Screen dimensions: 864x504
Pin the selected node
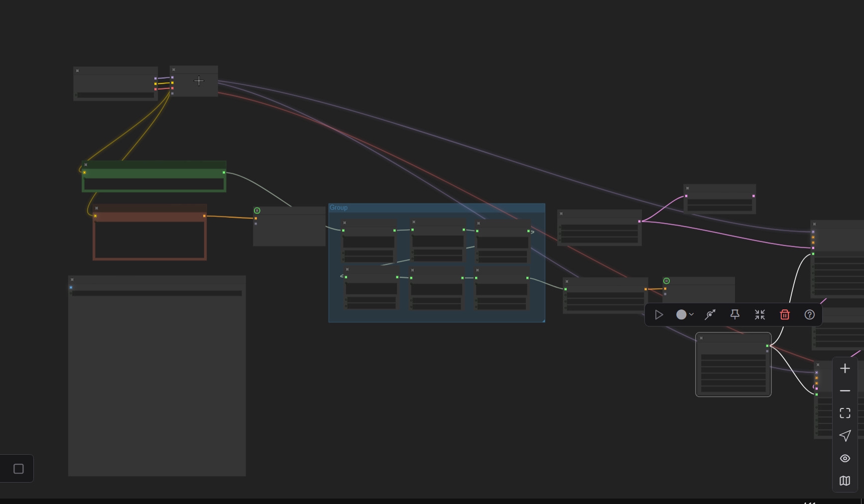pos(735,314)
